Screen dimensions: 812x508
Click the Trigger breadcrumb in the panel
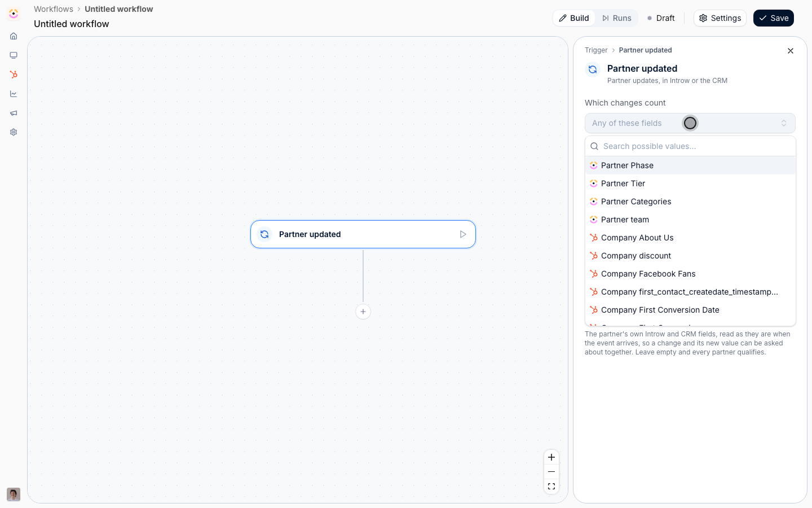(596, 50)
